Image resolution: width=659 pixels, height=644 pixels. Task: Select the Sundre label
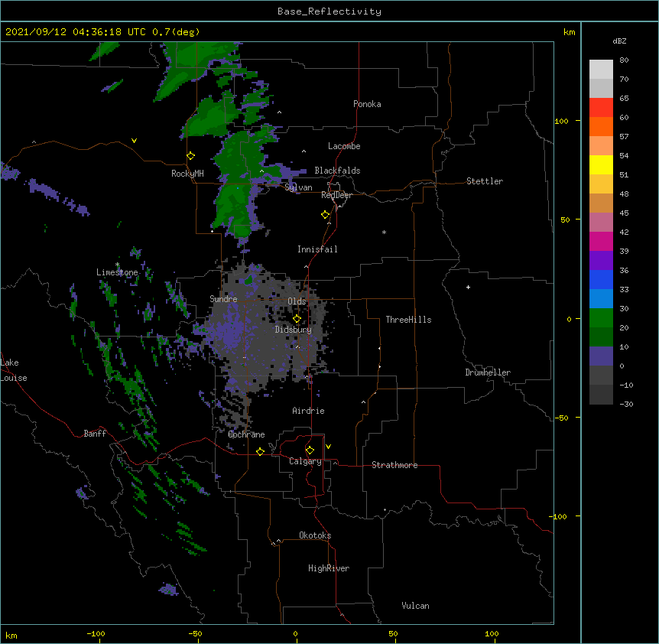pos(223,299)
